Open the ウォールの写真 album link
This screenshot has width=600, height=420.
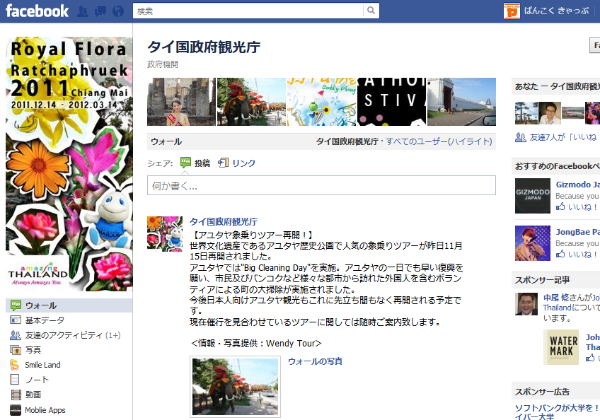point(315,361)
